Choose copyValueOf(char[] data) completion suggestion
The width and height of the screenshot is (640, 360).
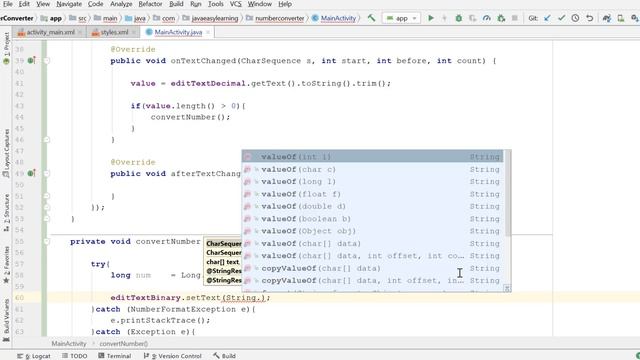tap(373, 268)
